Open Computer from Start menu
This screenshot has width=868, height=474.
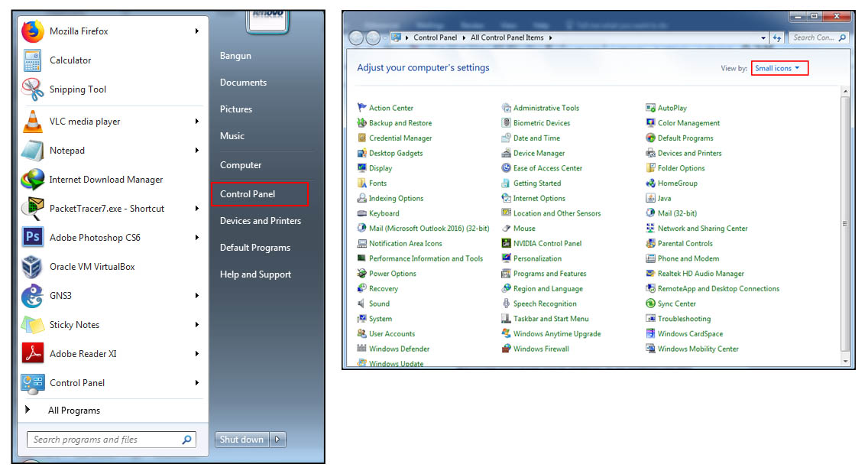pos(241,165)
